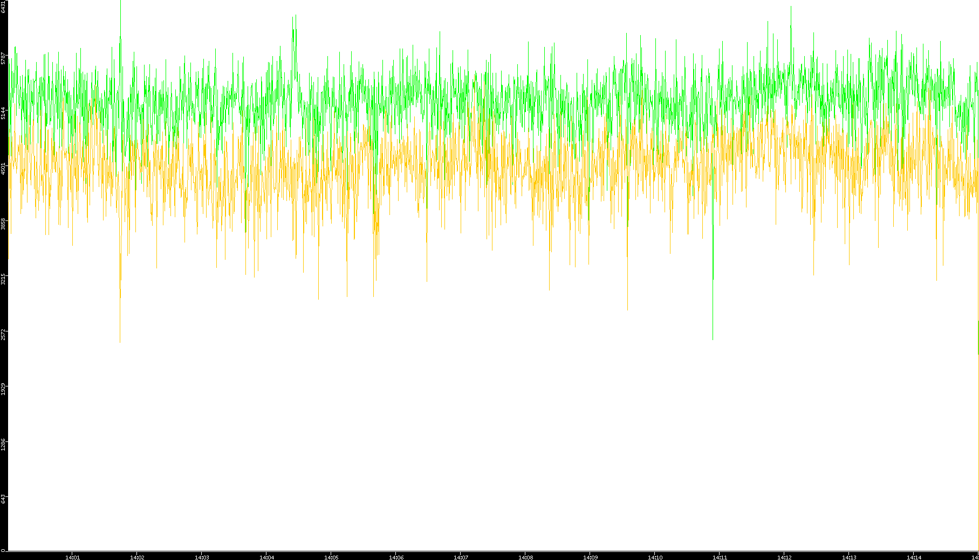Select the 14:03 time axis label
The height and width of the screenshot is (560, 979).
click(x=202, y=557)
